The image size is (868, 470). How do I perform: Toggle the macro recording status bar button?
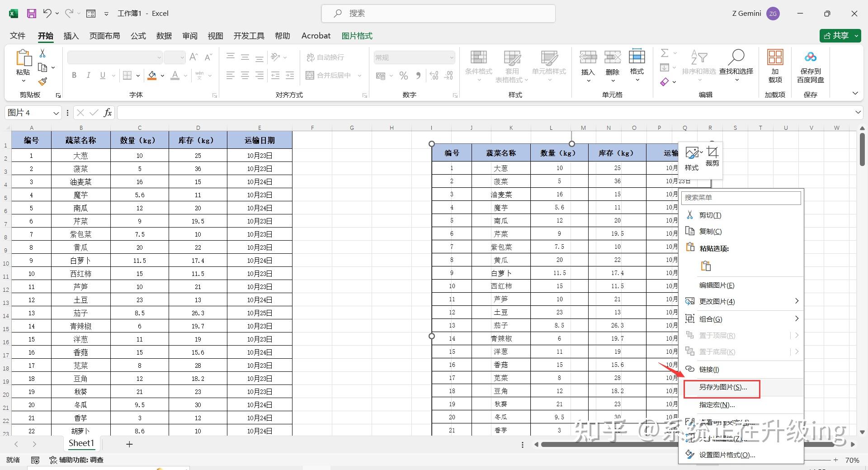click(x=35, y=460)
